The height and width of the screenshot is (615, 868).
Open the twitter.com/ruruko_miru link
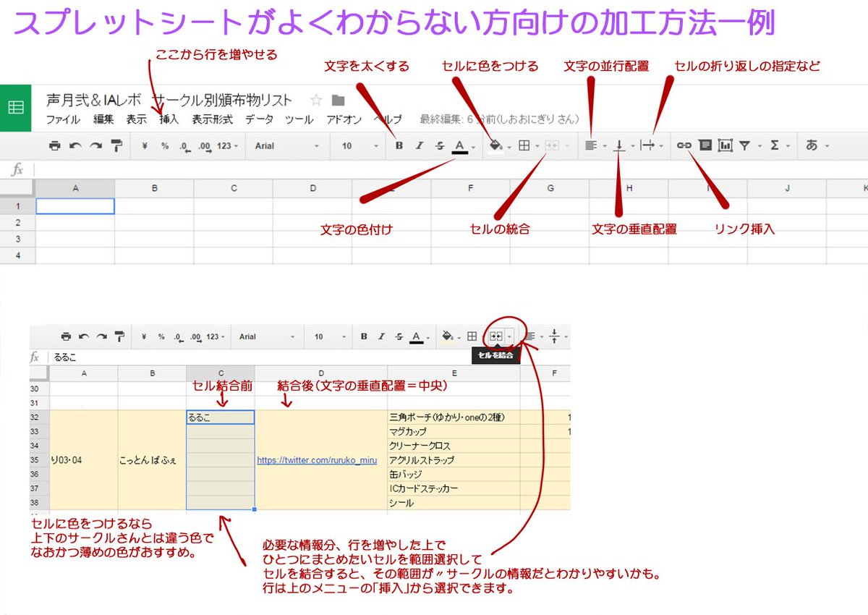317,460
